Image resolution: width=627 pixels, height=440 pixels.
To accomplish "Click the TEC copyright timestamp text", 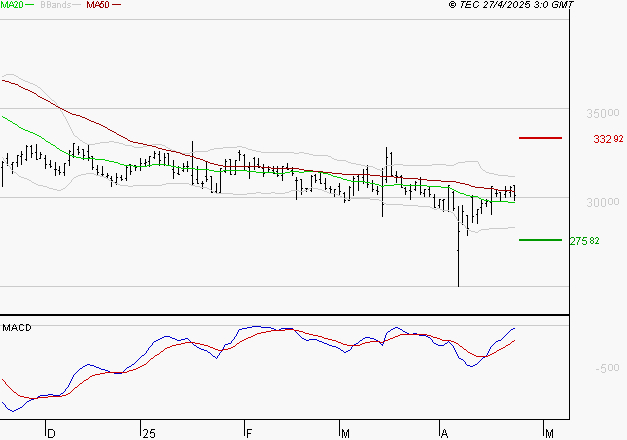I will coord(511,5).
